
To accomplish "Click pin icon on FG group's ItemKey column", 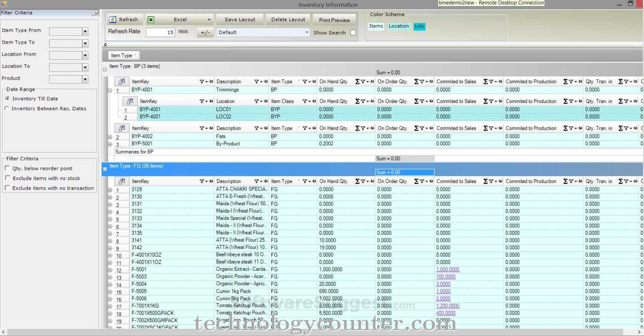I will 211,181.
